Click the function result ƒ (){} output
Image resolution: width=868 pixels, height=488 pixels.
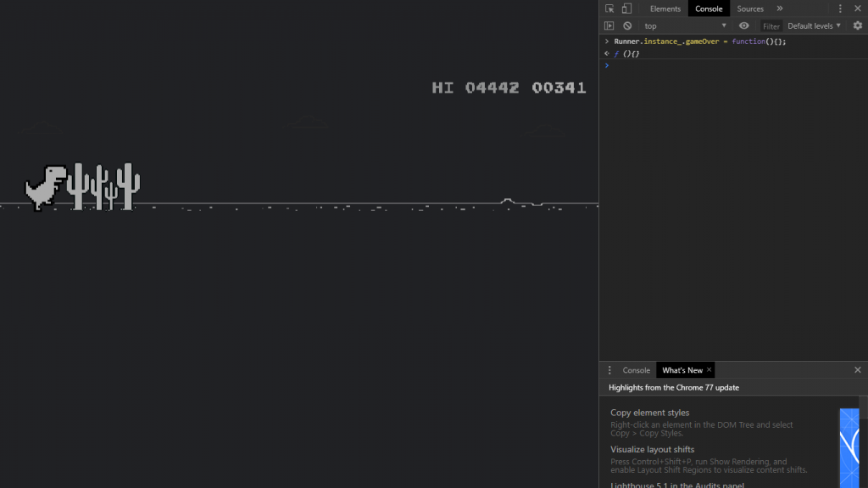coord(626,53)
